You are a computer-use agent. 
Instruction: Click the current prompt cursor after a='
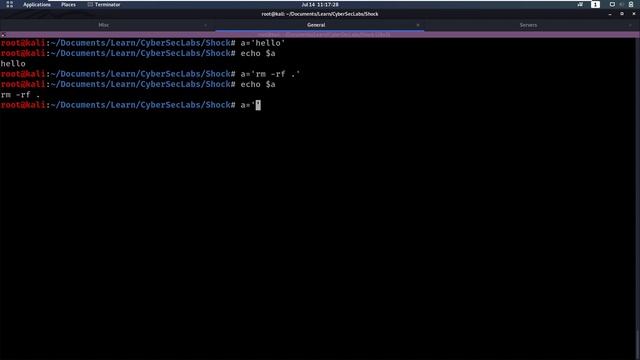point(258,105)
